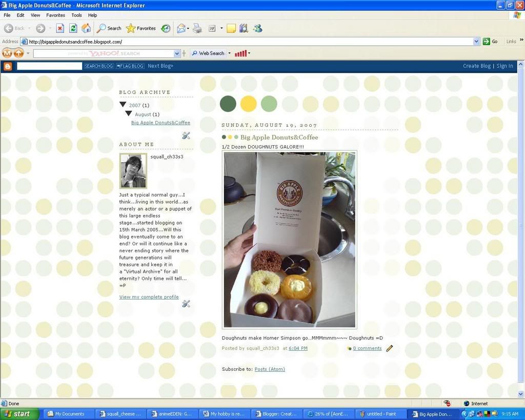
Task: Click the orange M toolbar icon
Action: [x=7, y=53]
